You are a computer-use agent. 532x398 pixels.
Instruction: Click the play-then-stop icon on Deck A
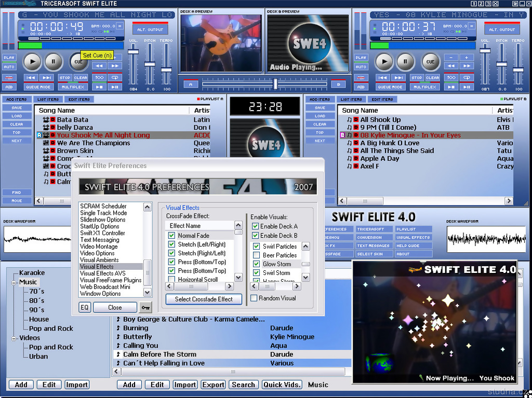tap(99, 87)
